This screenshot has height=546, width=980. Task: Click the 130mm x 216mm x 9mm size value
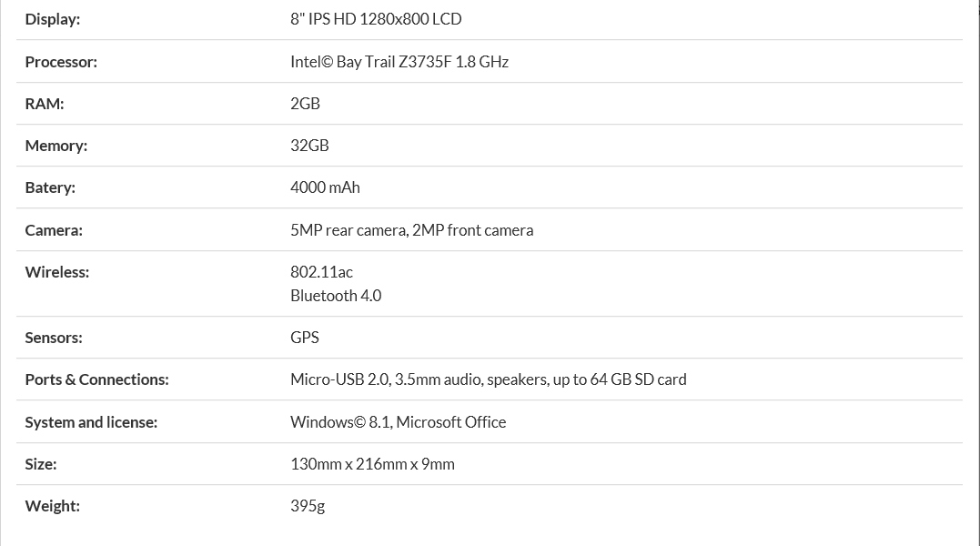click(372, 464)
